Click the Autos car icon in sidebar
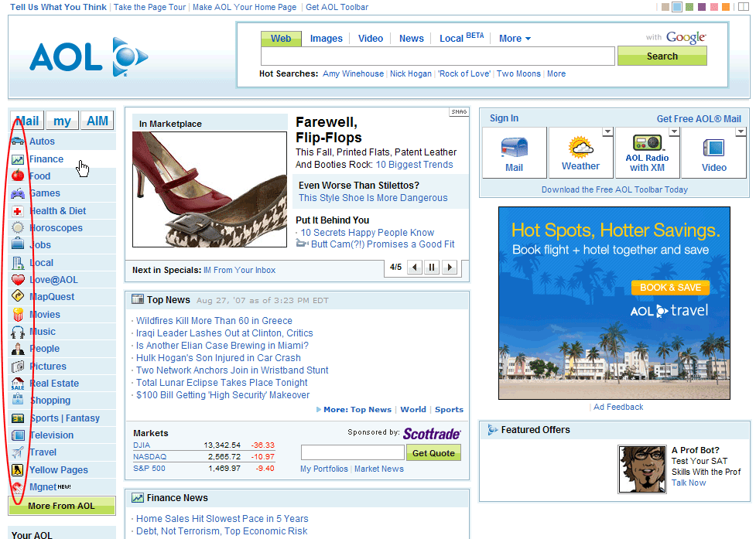 pyautogui.click(x=18, y=142)
